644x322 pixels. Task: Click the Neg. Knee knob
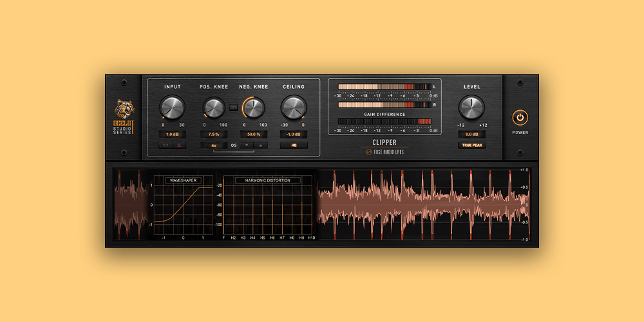click(x=253, y=108)
